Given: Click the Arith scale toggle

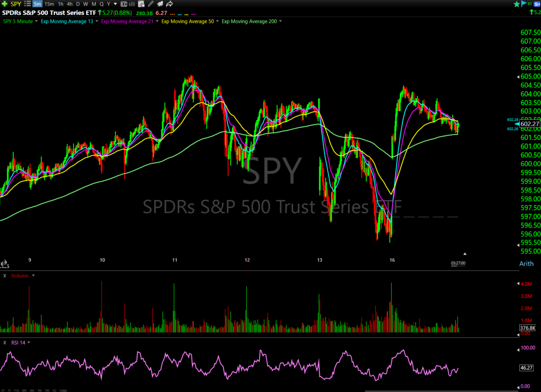Looking at the screenshot, I should click(526, 264).
